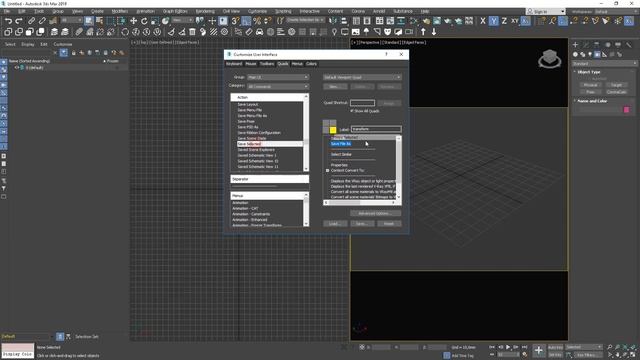Open the Customize menu in menu bar
The width and height of the screenshot is (640, 360).
coord(257,11)
